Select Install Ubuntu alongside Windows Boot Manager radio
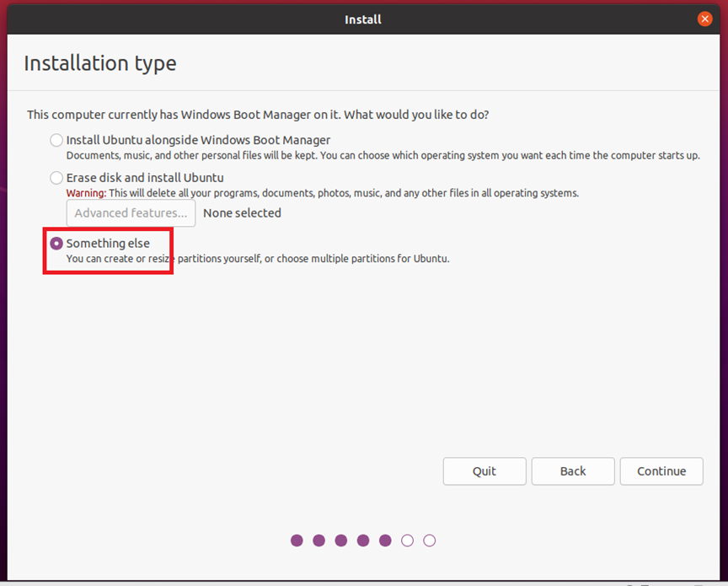 coord(56,140)
